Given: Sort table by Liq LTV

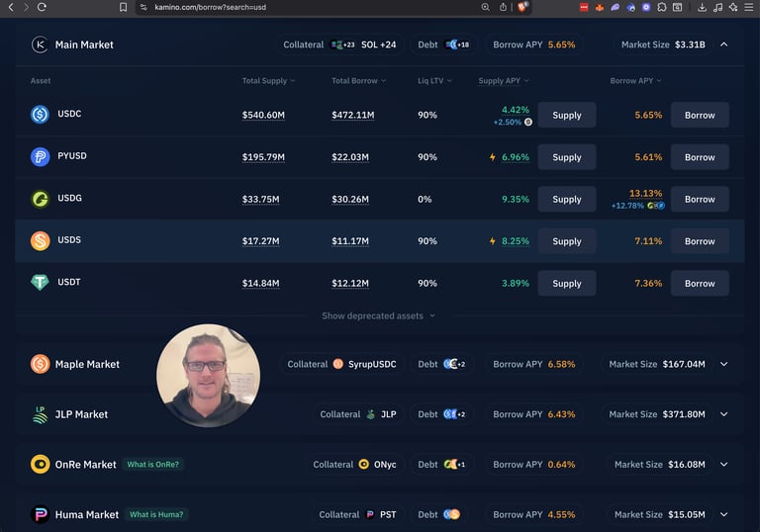Looking at the screenshot, I should click(434, 81).
